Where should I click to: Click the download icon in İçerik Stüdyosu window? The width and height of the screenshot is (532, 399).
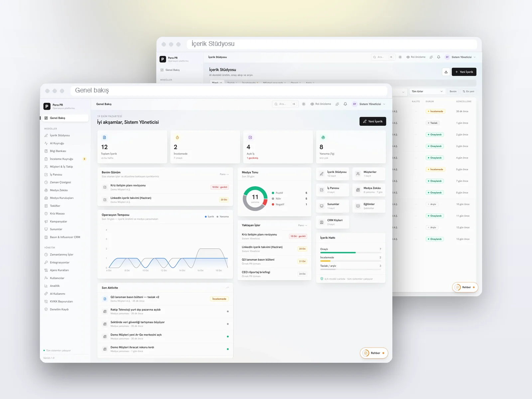click(446, 72)
